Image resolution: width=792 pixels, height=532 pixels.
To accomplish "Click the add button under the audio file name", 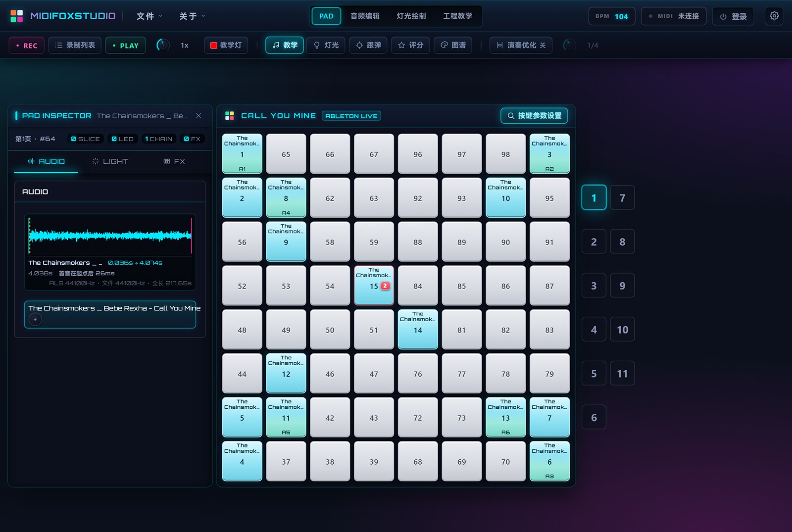I will (x=35, y=319).
